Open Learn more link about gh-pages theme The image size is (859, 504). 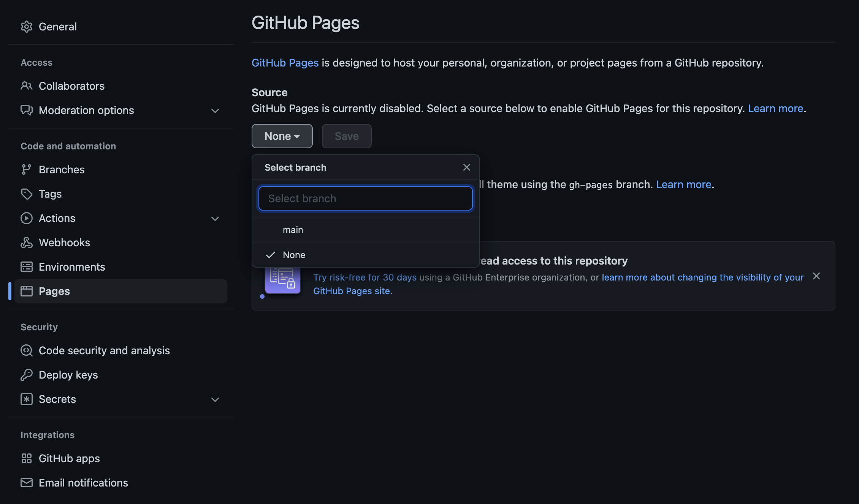(683, 184)
